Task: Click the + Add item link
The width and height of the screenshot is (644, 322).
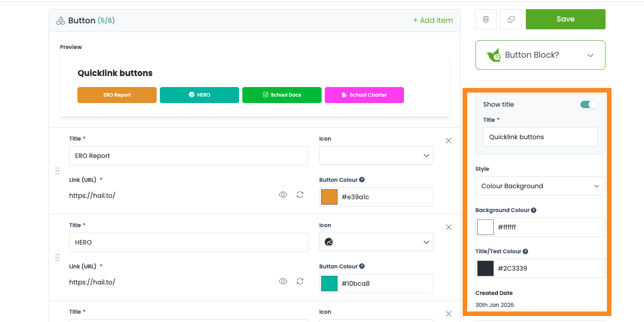Action: 433,20
